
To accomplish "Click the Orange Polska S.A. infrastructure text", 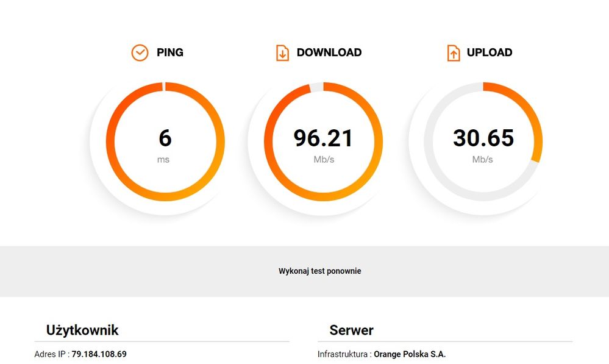I will 410,354.
